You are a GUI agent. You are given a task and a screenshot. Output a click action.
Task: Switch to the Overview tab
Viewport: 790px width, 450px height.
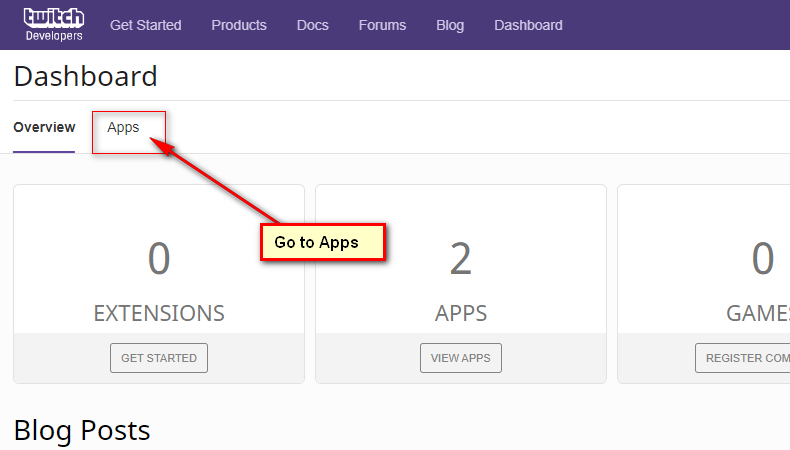(x=44, y=128)
